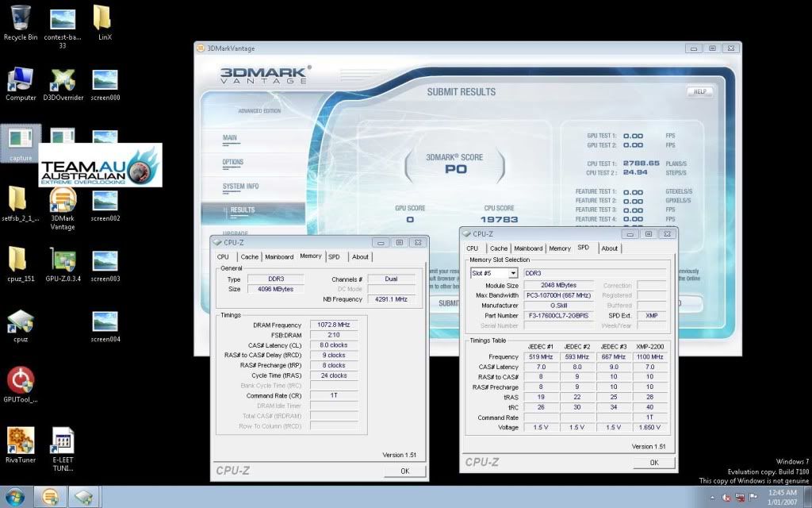Open the E-LEET TUNI... desktop icon
The image size is (812, 508).
pos(63,449)
